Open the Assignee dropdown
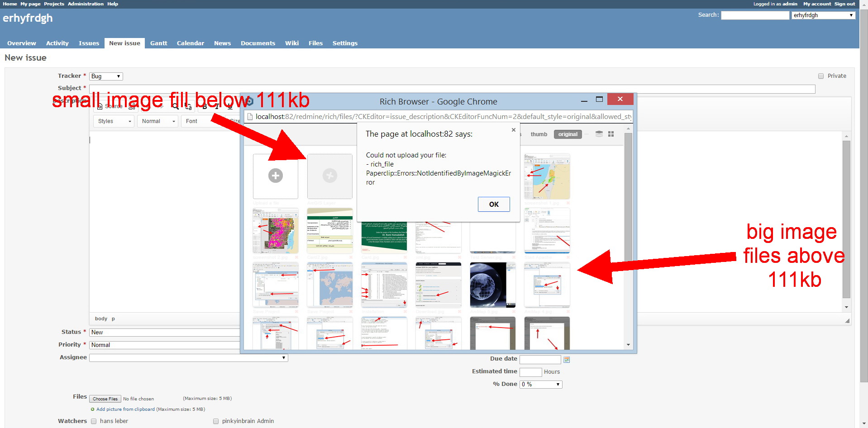 [188, 358]
